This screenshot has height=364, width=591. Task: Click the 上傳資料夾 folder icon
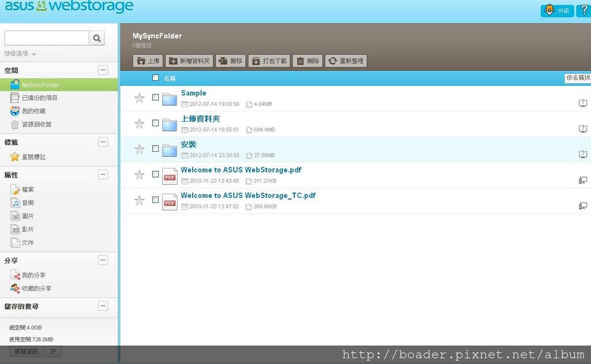(x=170, y=125)
